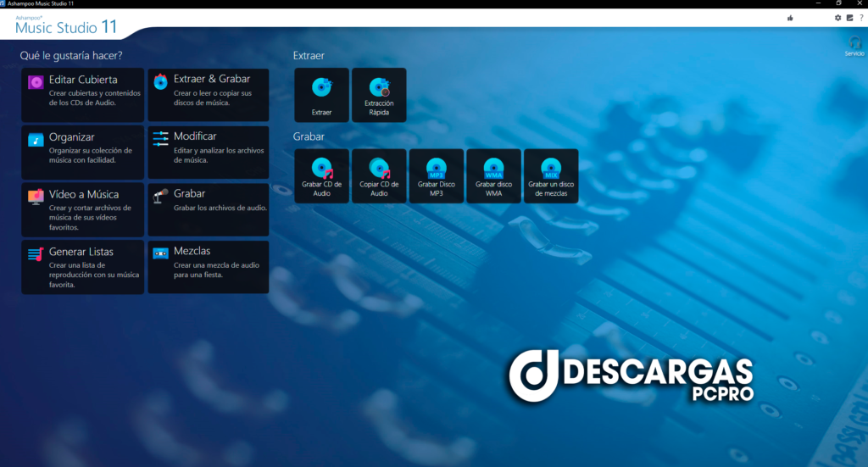Click the Extraer & Grabar flame disc icon
Image resolution: width=868 pixels, height=467 pixels.
point(160,81)
